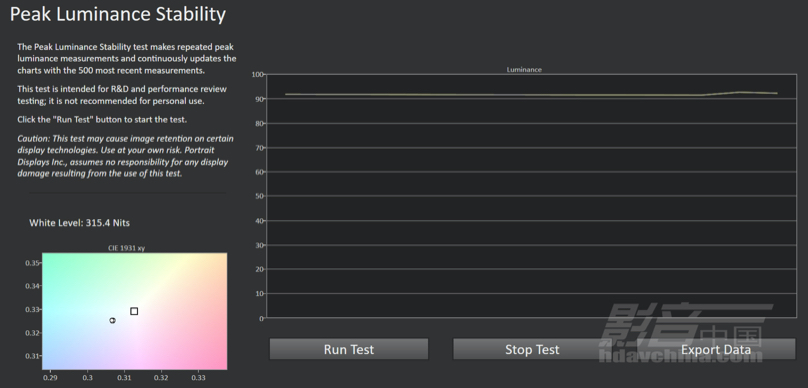
Task: Click the Caution image retention warning text
Action: click(x=125, y=156)
